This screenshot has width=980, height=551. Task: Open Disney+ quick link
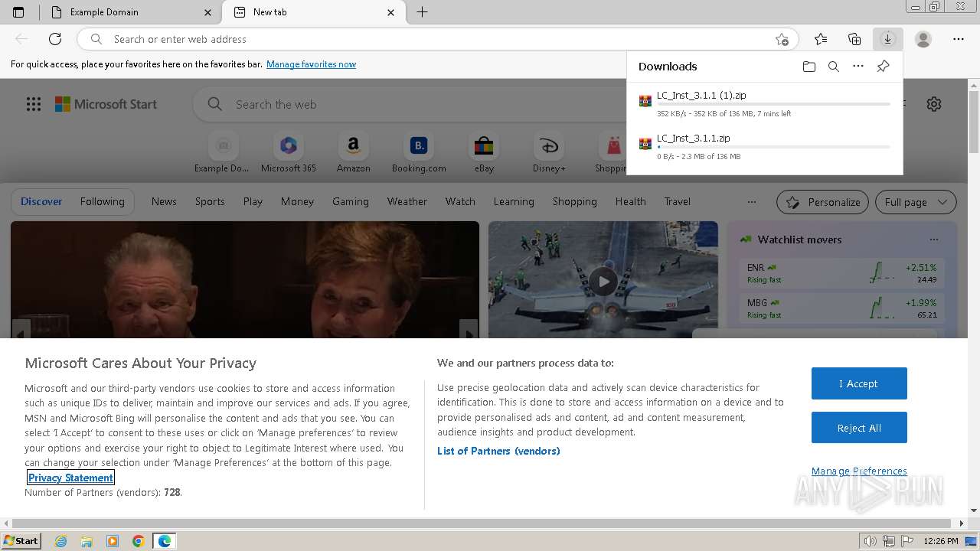tap(549, 152)
